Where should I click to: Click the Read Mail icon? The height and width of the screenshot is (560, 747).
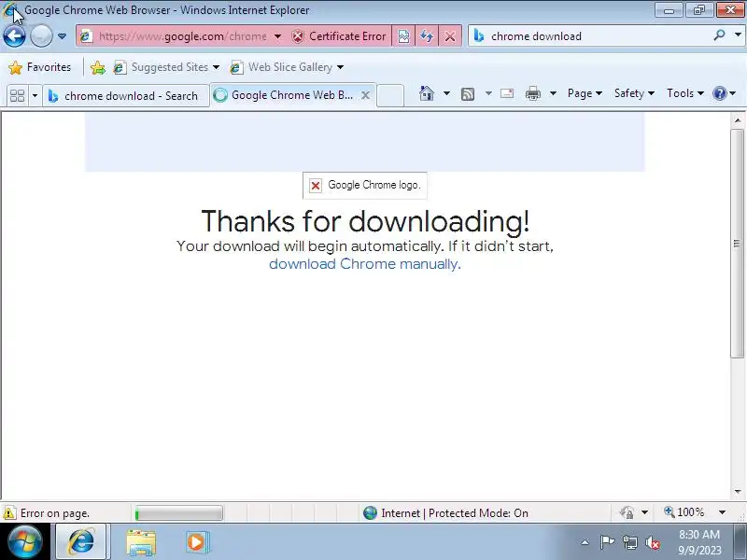click(x=507, y=93)
